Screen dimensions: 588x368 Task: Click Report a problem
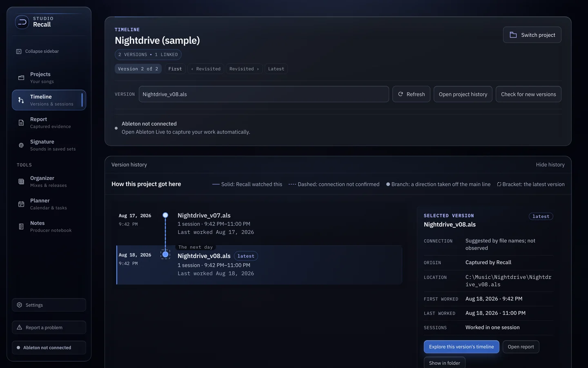(x=49, y=328)
